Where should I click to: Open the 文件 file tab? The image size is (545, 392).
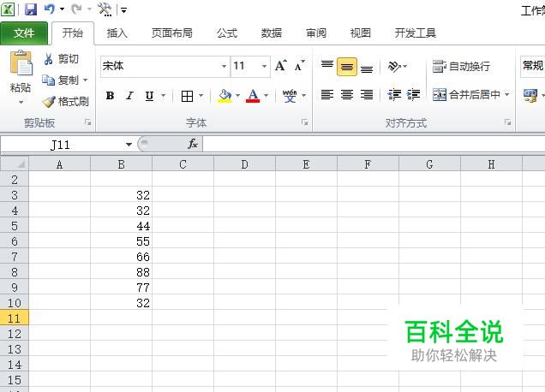click(x=24, y=33)
